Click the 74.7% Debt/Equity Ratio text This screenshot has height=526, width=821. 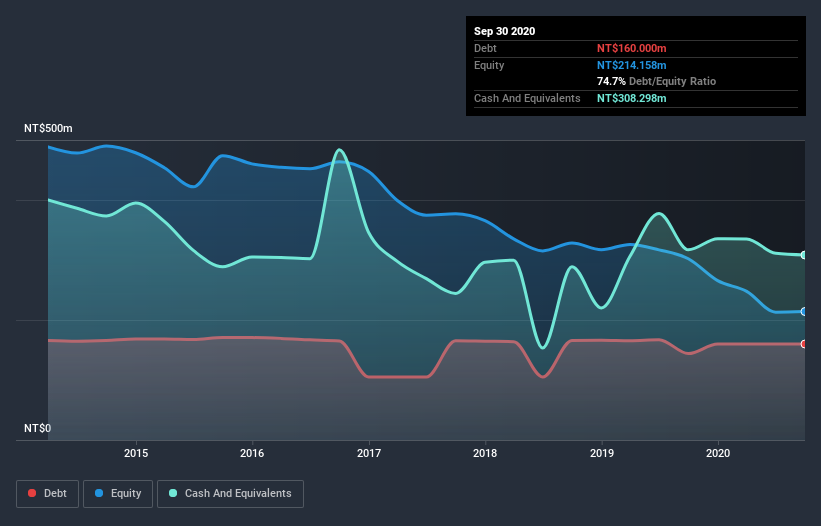(x=657, y=81)
